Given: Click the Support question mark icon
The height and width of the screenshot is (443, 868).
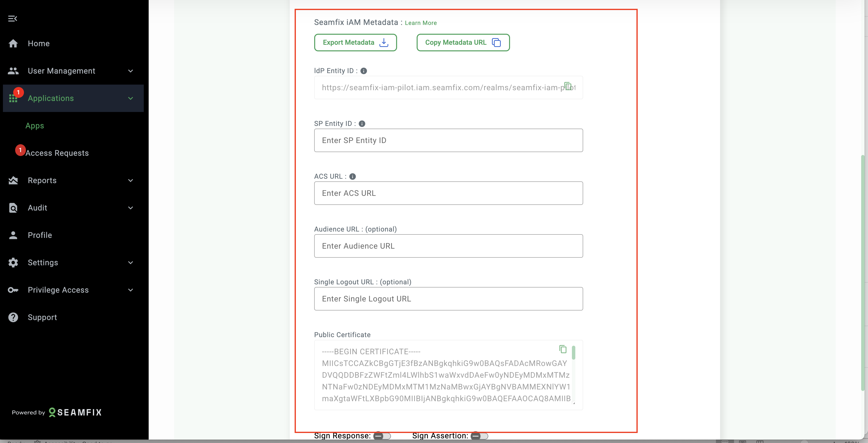Looking at the screenshot, I should point(13,317).
